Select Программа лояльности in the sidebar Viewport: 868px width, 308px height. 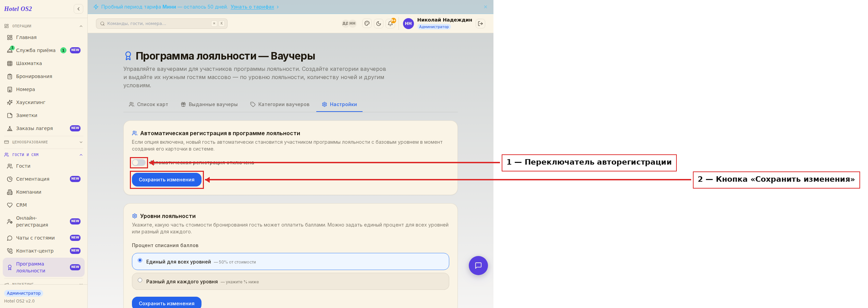tap(44, 267)
